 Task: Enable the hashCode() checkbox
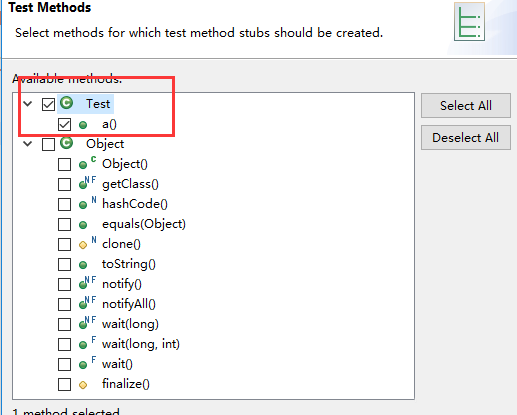(x=64, y=204)
